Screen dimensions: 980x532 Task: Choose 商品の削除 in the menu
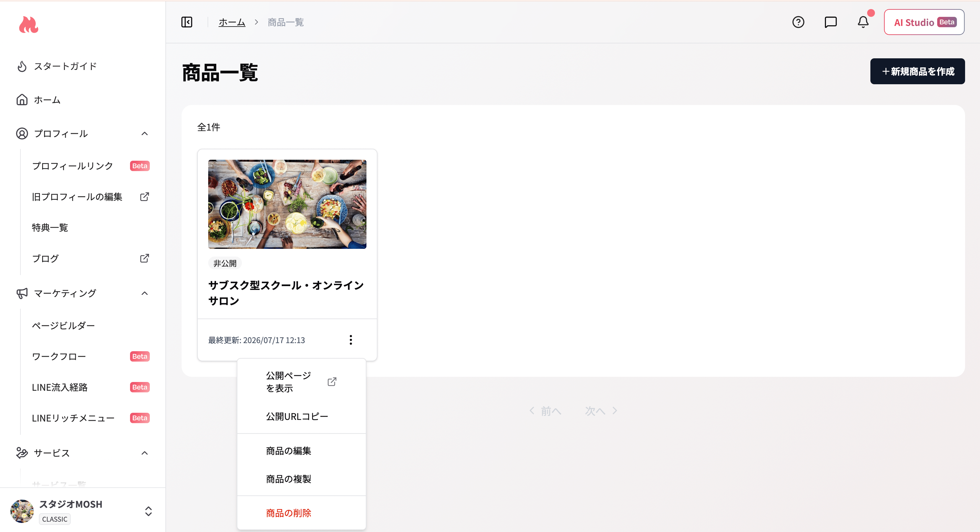pyautogui.click(x=301, y=513)
